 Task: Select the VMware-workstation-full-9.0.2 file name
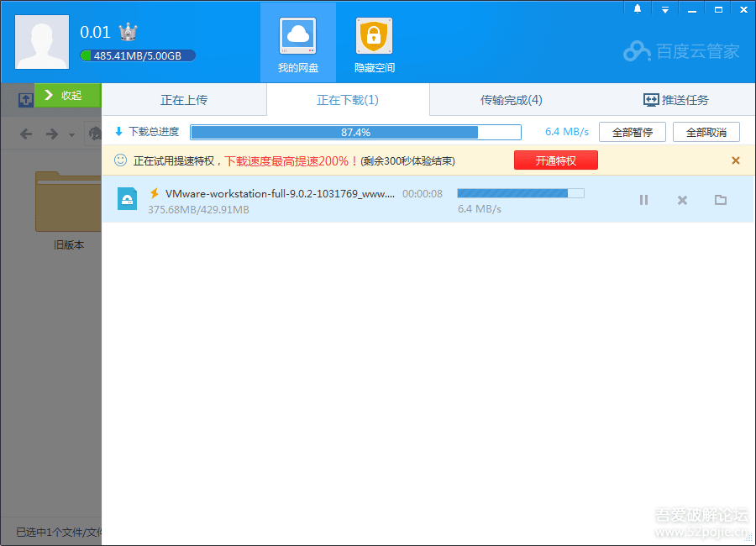280,194
